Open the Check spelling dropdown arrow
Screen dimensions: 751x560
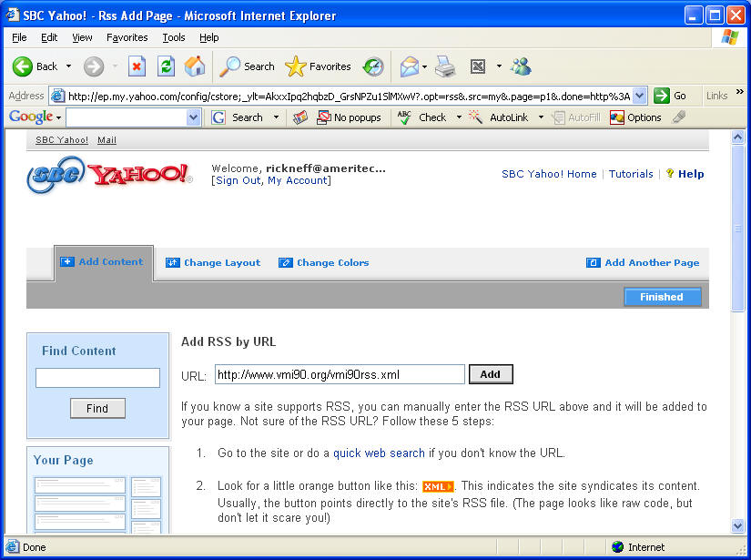click(459, 117)
